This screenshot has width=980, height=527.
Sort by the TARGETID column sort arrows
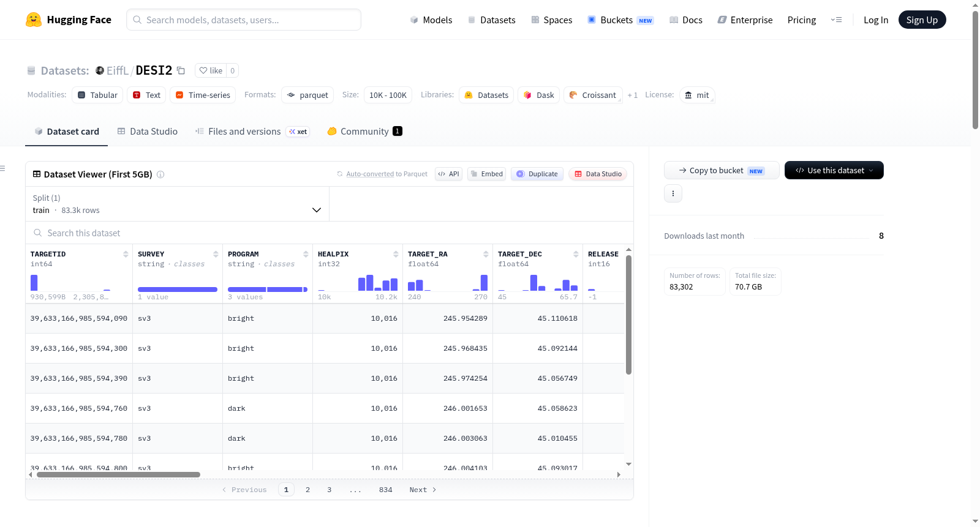126,254
